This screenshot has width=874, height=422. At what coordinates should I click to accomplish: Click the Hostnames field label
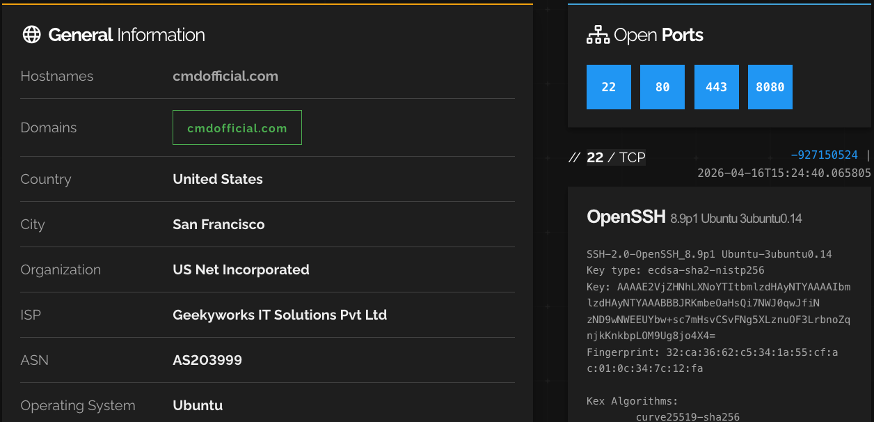[x=57, y=76]
